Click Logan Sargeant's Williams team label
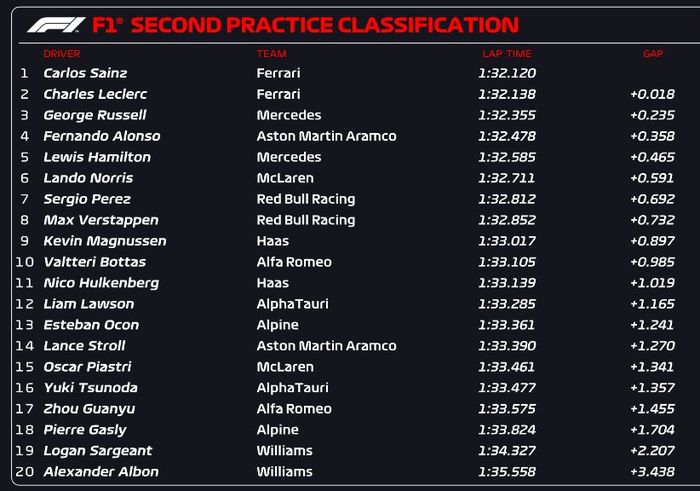 [x=284, y=451]
